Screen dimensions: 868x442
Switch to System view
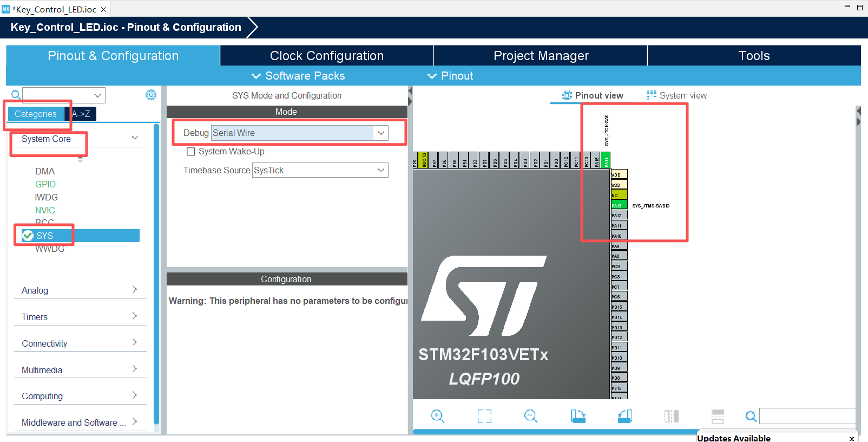pos(676,95)
